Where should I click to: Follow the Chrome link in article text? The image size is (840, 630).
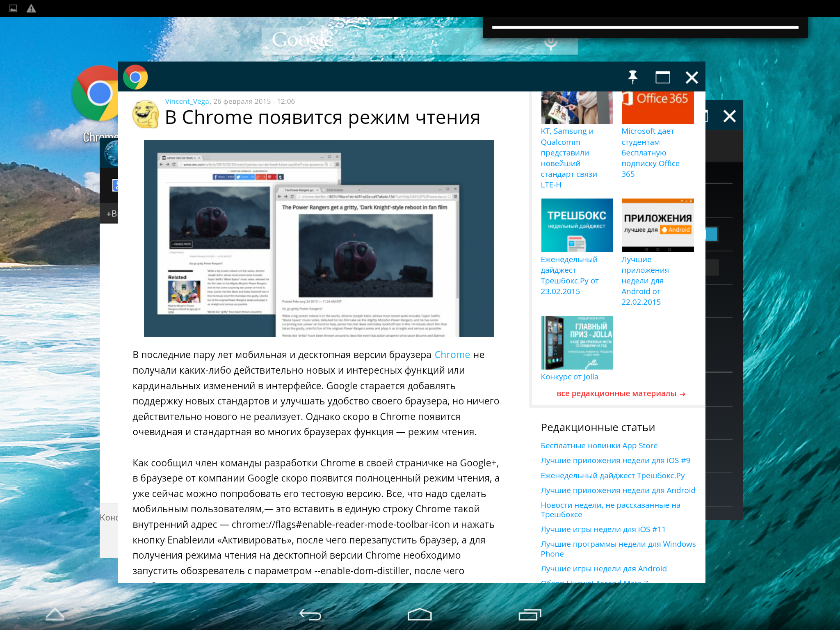click(x=452, y=355)
